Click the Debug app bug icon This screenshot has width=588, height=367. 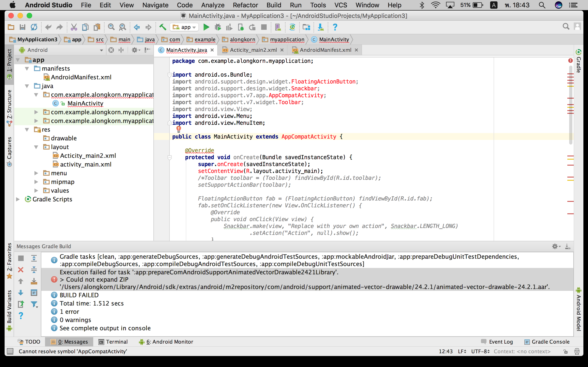[218, 27]
